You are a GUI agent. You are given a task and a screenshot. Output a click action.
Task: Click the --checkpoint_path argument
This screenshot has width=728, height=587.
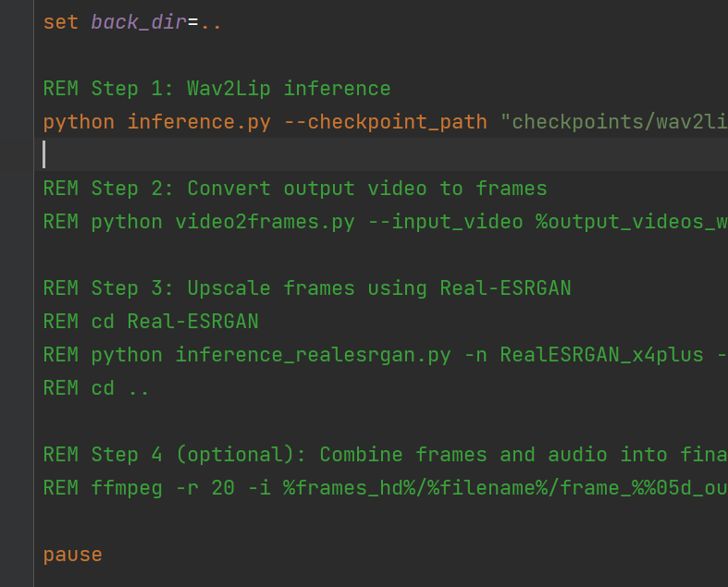pyautogui.click(x=386, y=122)
